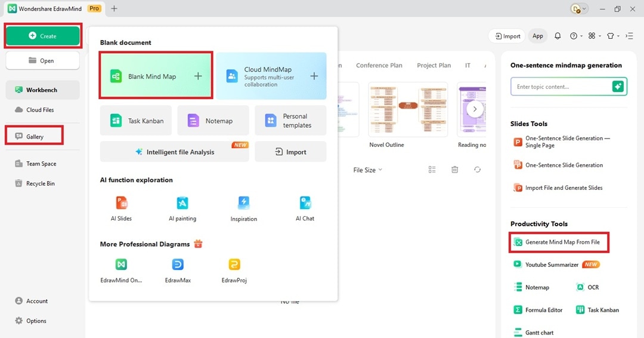Create a new Notemap document
The width and height of the screenshot is (644, 338).
[213, 121]
